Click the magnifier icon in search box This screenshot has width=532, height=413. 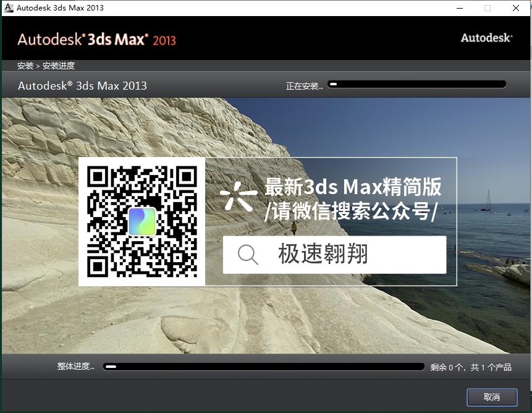tap(248, 255)
